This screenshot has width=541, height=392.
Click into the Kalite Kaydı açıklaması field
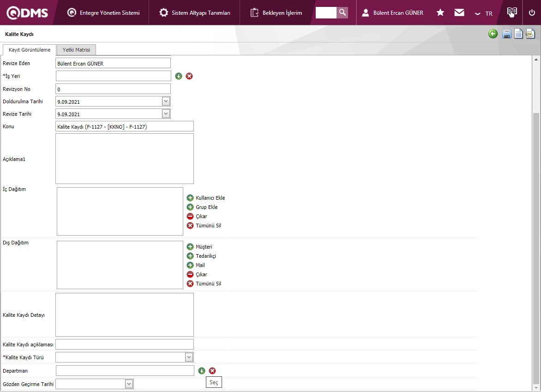(125, 344)
